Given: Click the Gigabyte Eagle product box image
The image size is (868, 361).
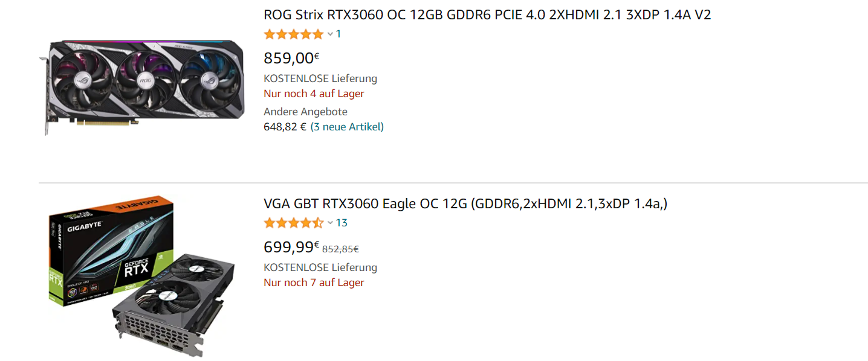Looking at the screenshot, I should click(x=142, y=275).
